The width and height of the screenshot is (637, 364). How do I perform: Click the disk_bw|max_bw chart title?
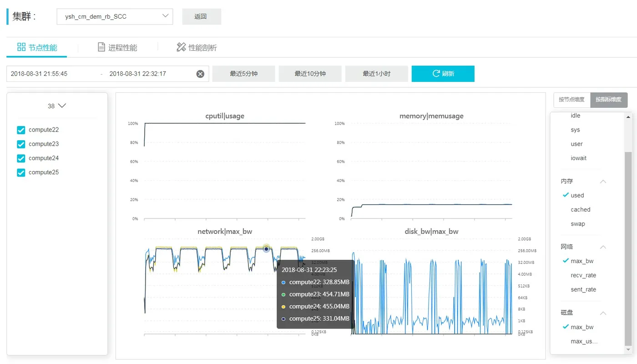pyautogui.click(x=431, y=232)
